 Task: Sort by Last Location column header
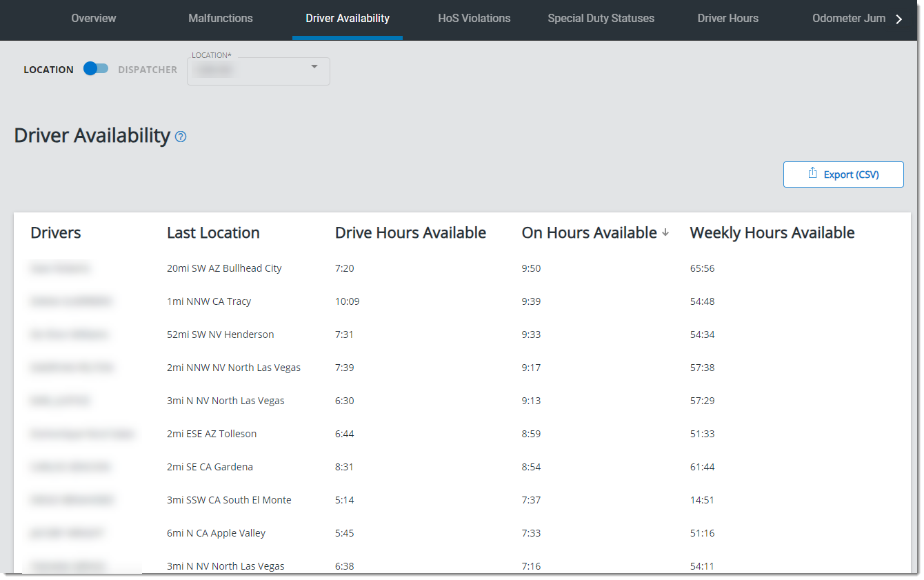point(213,233)
